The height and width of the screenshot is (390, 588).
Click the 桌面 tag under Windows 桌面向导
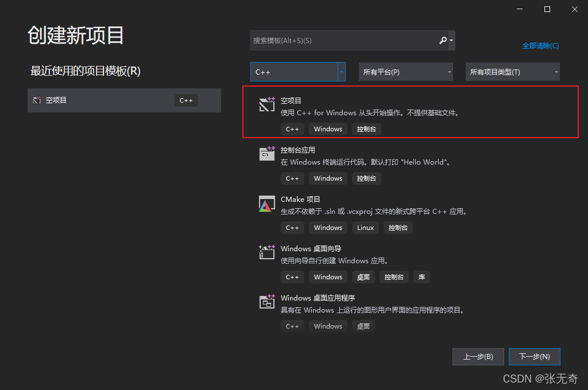coord(363,277)
